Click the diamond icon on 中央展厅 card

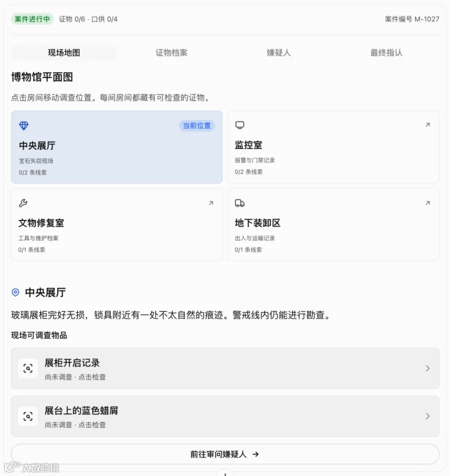[x=23, y=125]
